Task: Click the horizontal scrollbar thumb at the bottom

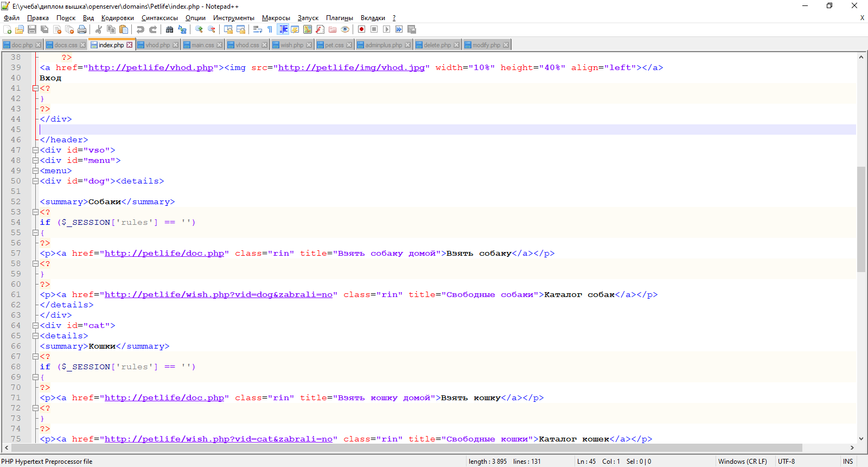Action: coord(407,448)
